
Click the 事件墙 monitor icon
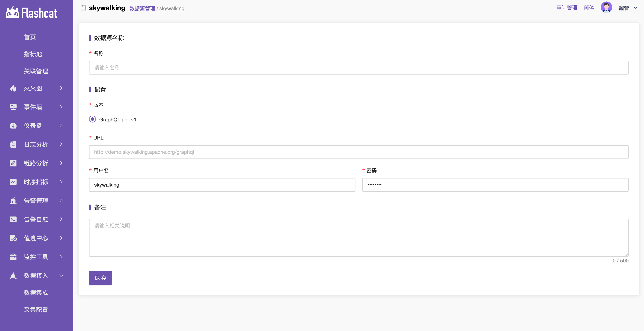tap(13, 107)
